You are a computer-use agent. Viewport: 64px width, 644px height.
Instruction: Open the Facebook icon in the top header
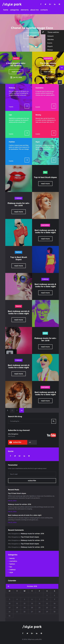point(41,4)
